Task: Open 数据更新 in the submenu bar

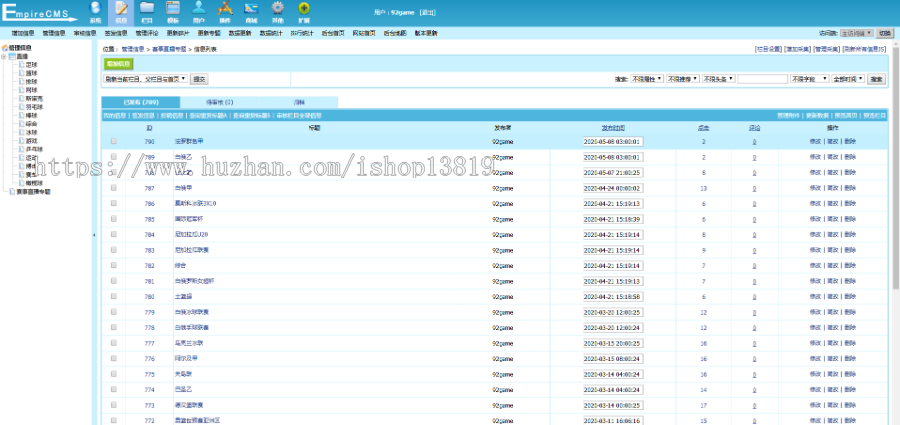Action: click(240, 33)
